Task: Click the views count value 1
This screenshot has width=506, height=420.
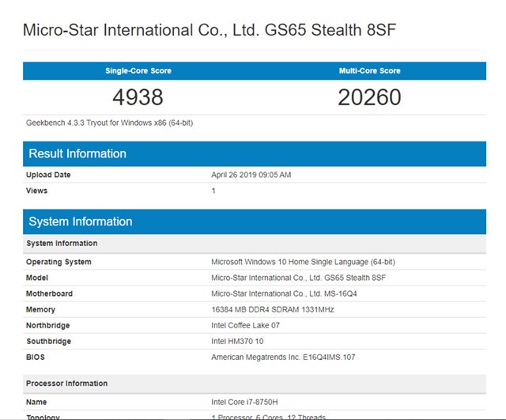Action: (213, 191)
